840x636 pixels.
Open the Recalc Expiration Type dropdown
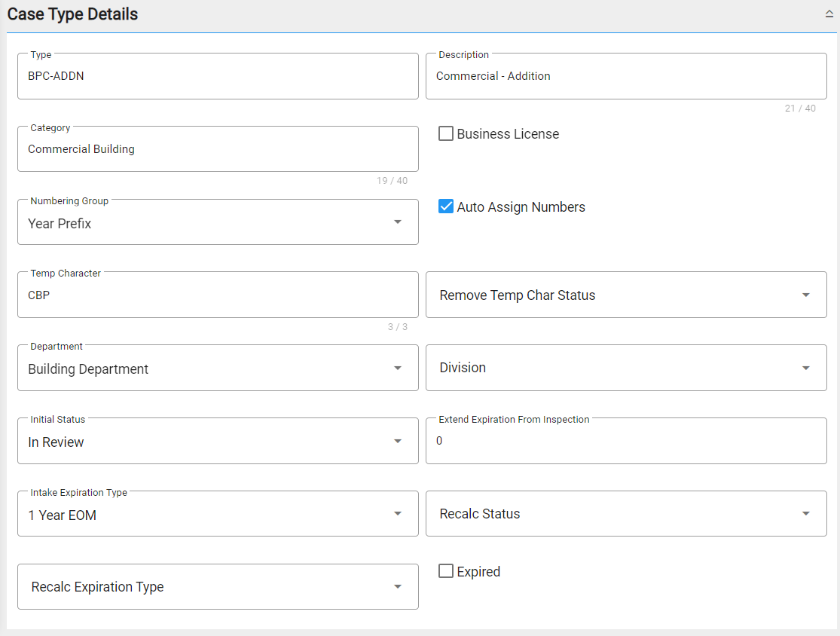tap(399, 586)
